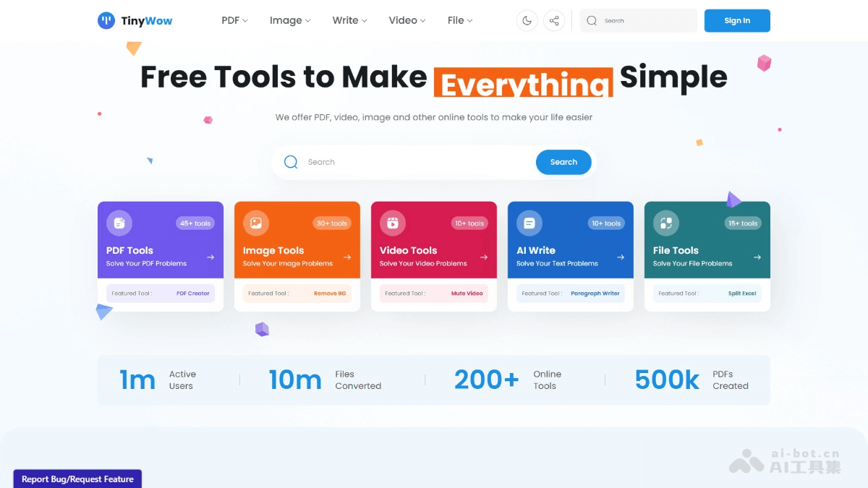Click the Video Tools card icon
The image size is (868, 488).
tap(393, 223)
